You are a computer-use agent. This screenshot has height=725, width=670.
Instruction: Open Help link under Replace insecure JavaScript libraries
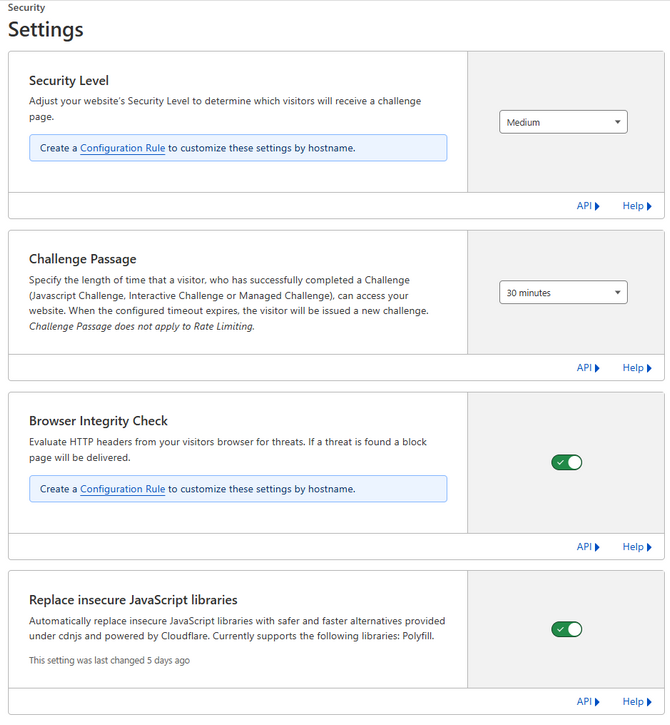click(637, 701)
